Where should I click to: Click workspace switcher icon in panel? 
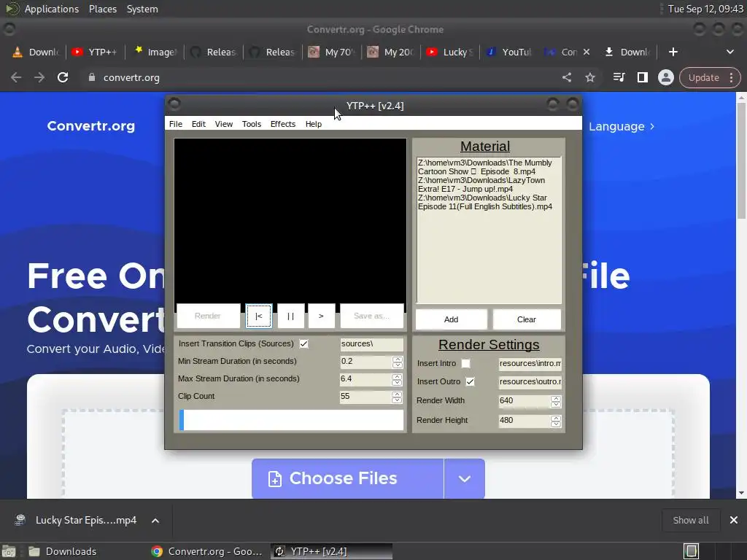[692, 551]
